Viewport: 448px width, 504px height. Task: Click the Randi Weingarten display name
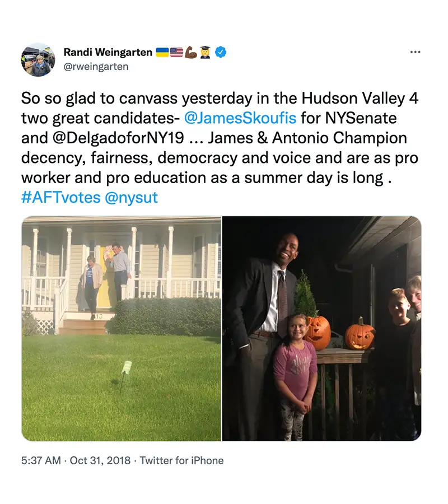tap(108, 52)
